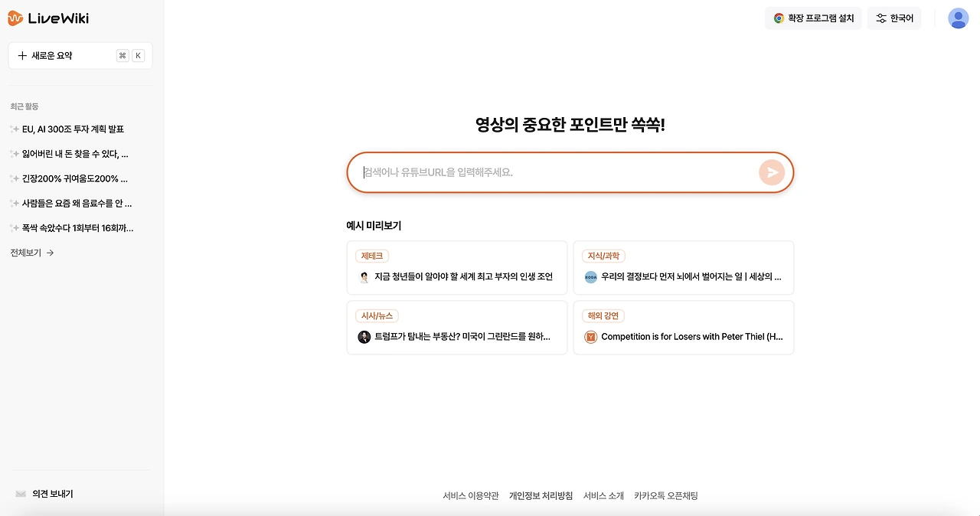Click 지금 청년들이 알아야 할 card title
The image size is (980, 516).
pyautogui.click(x=463, y=277)
